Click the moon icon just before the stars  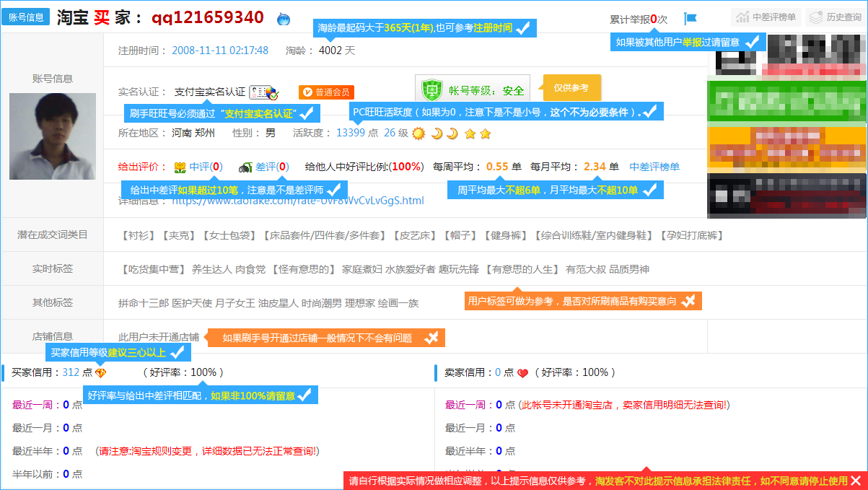(x=452, y=134)
